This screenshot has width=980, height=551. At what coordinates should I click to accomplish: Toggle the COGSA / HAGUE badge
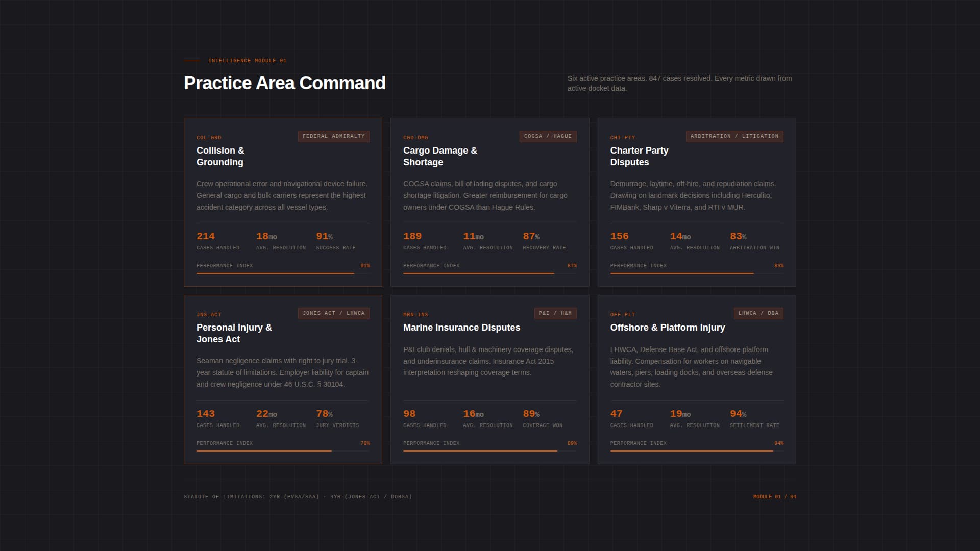tap(548, 136)
